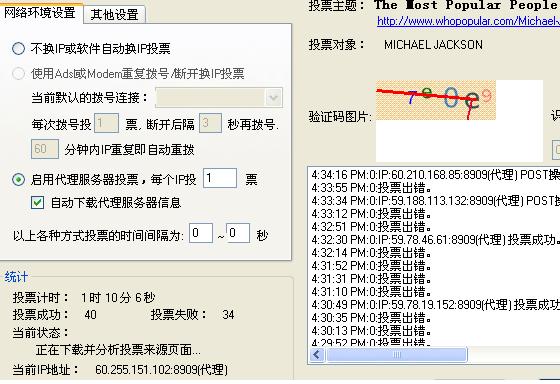
Task: Click the 每个IP投 votes input field
Action: pos(220,178)
